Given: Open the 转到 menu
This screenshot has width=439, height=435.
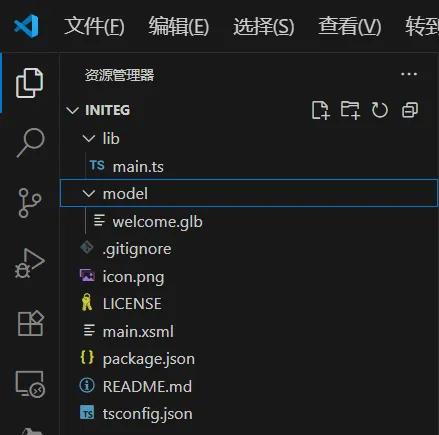Looking at the screenshot, I should tap(422, 26).
